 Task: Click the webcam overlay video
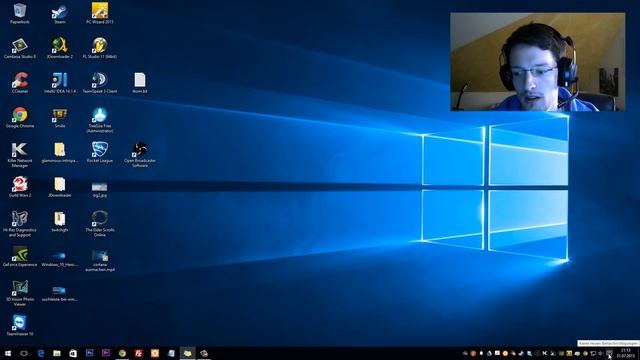(x=538, y=62)
